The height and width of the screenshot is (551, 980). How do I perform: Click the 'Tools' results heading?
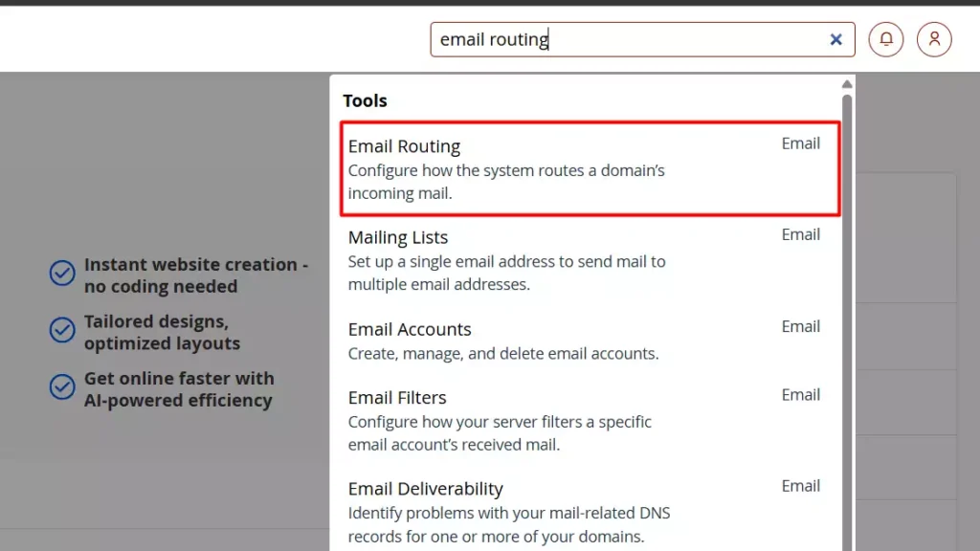click(x=365, y=100)
